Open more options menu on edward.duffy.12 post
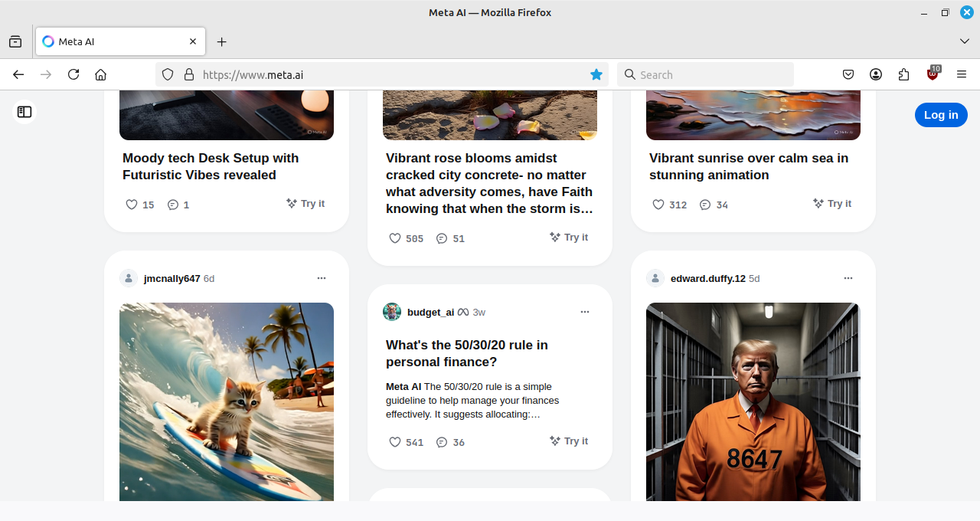Viewport: 980px width, 521px height. [848, 278]
